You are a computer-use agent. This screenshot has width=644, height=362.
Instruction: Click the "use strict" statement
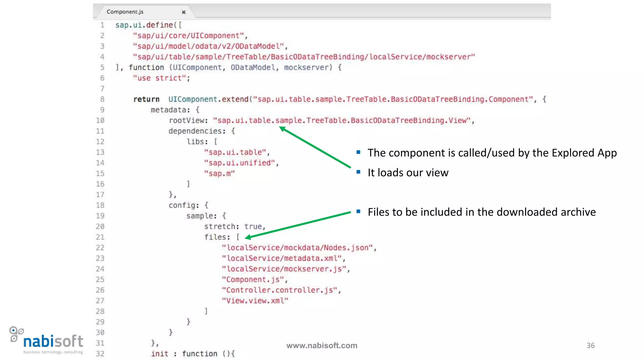coord(161,78)
